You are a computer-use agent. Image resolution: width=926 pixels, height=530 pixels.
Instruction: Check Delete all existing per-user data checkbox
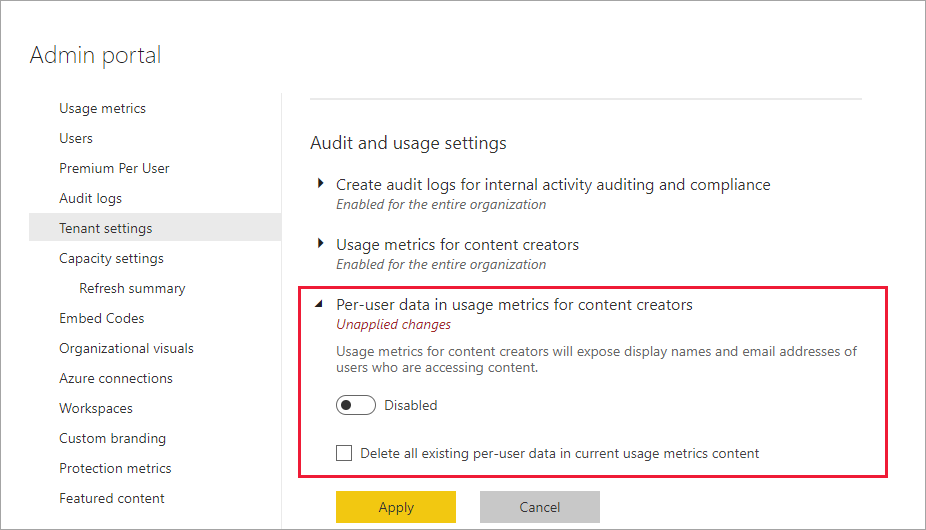(344, 453)
